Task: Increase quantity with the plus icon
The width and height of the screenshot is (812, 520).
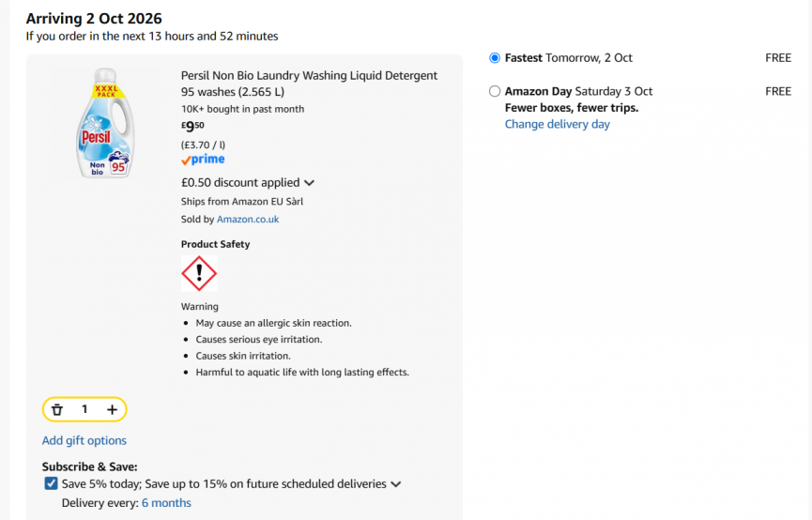Action: [112, 409]
